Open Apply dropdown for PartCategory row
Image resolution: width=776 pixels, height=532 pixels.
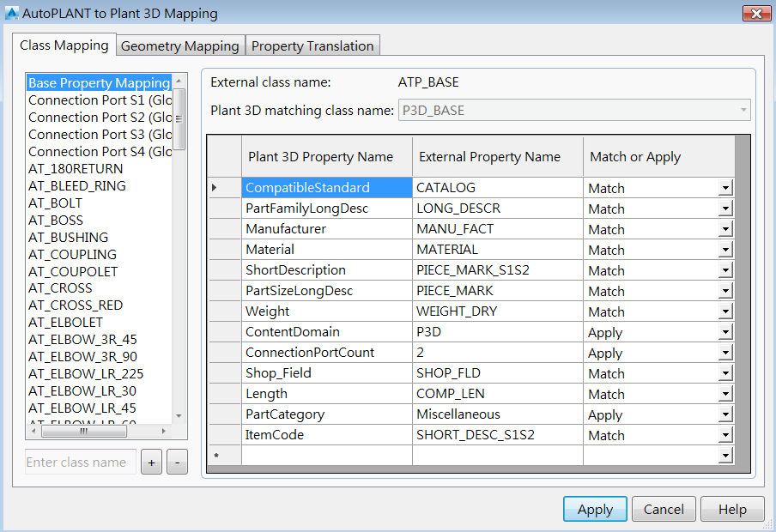[x=725, y=414]
